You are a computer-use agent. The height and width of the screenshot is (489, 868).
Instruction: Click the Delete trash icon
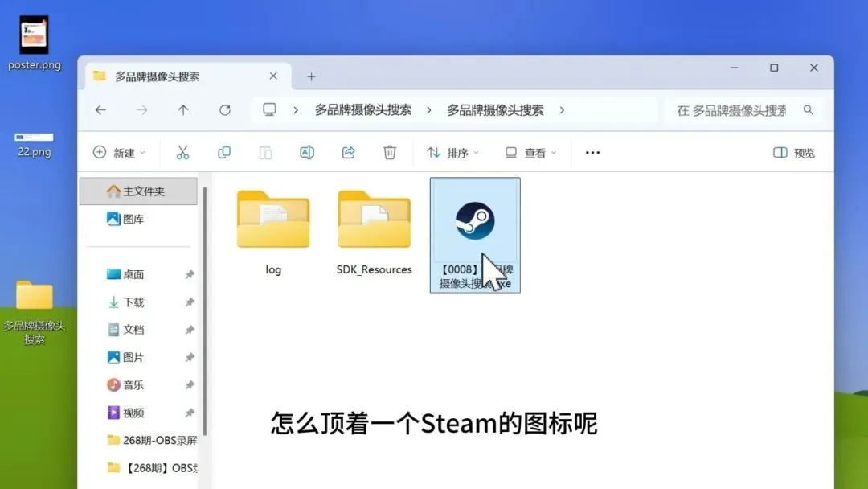pos(390,152)
